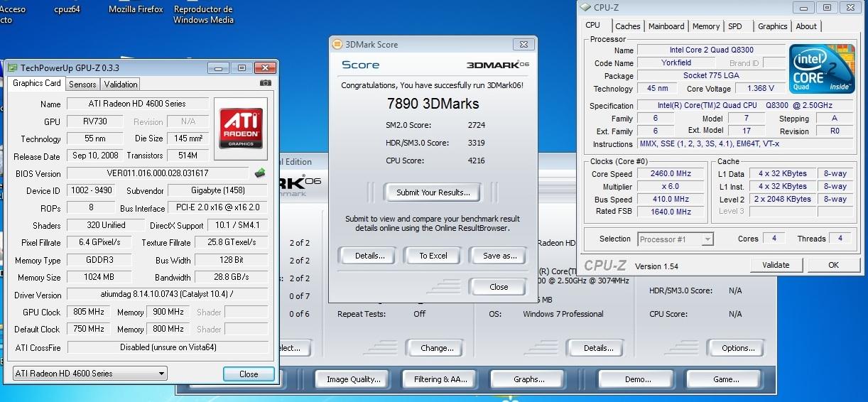Click the CPU-Z title bar application icon
Screen dimensions: 868x402
(585, 8)
